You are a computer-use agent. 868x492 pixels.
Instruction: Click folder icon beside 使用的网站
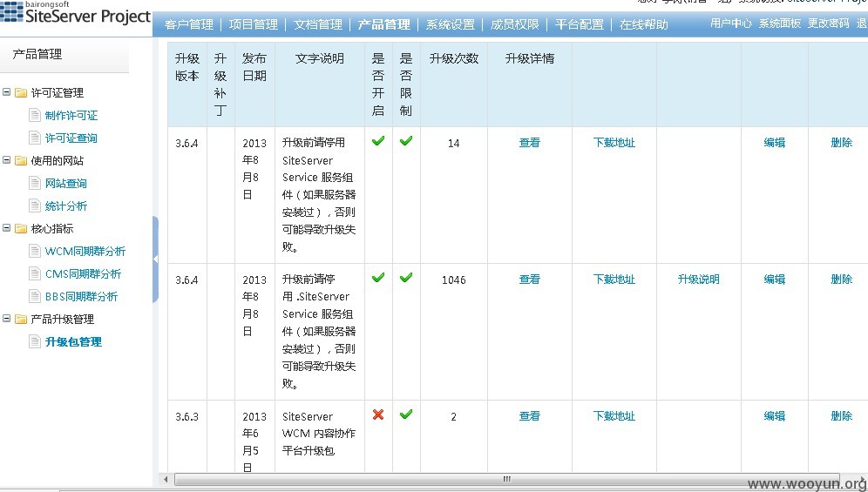pyautogui.click(x=21, y=160)
